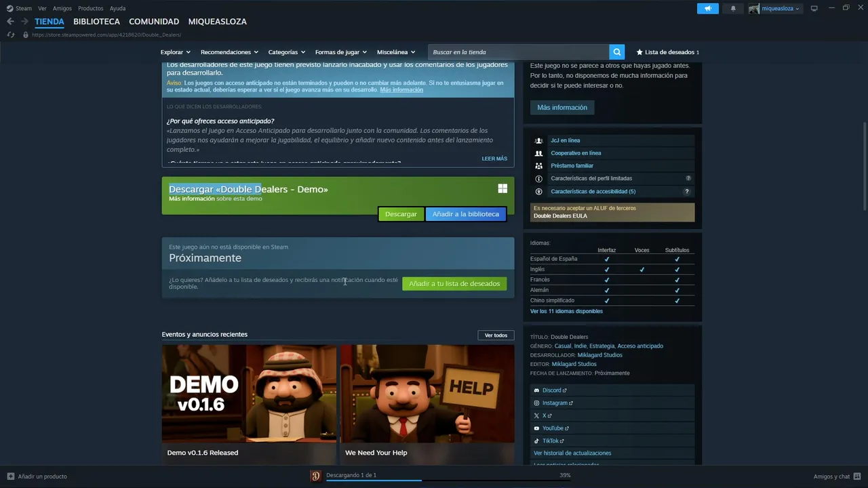Go forward with the right arrow
This screenshot has width=868, height=488.
coord(24,22)
